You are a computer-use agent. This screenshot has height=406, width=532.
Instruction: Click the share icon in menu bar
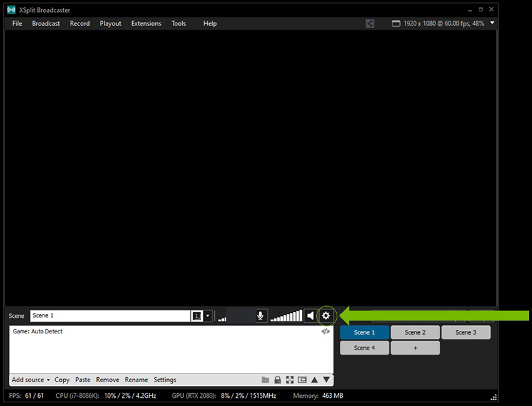pos(370,23)
